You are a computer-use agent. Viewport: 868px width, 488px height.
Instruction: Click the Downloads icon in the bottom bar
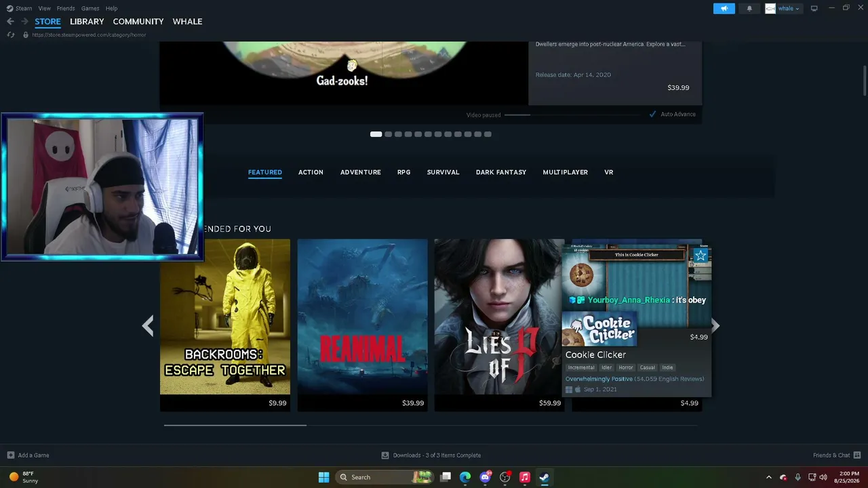click(x=385, y=455)
